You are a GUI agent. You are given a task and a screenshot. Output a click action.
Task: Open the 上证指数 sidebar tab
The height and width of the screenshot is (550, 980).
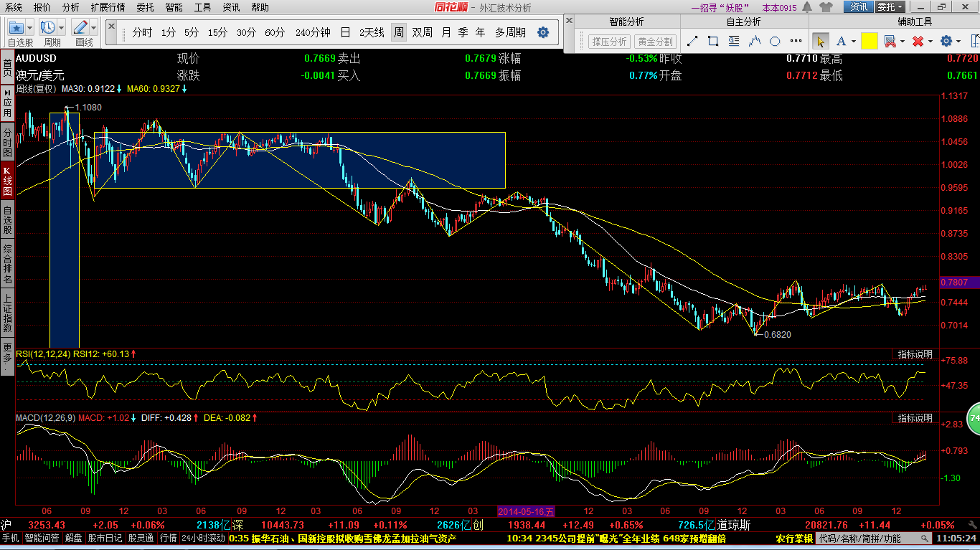click(6, 313)
